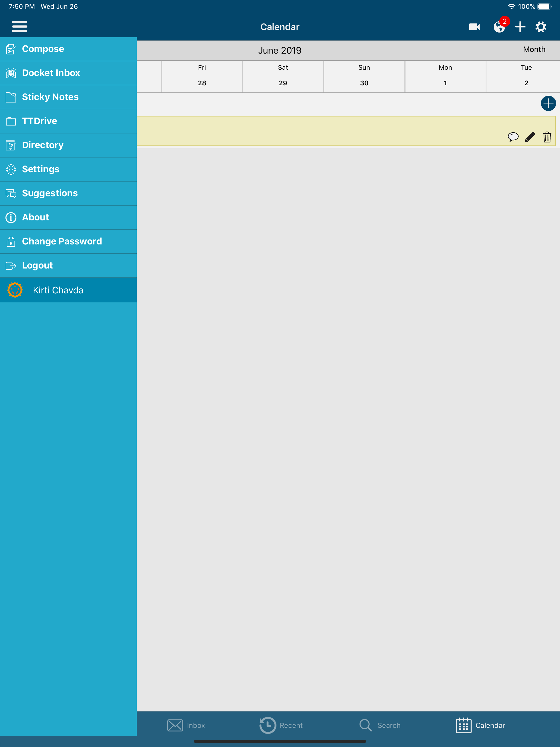Tap the battery indicator in status bar
560x747 pixels.
point(544,6)
